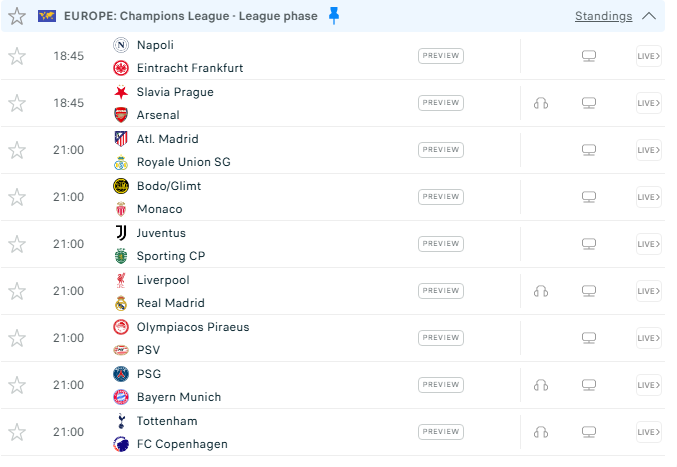Open audio commentary for Slavia Prague vs Arsenal

[x=541, y=103]
